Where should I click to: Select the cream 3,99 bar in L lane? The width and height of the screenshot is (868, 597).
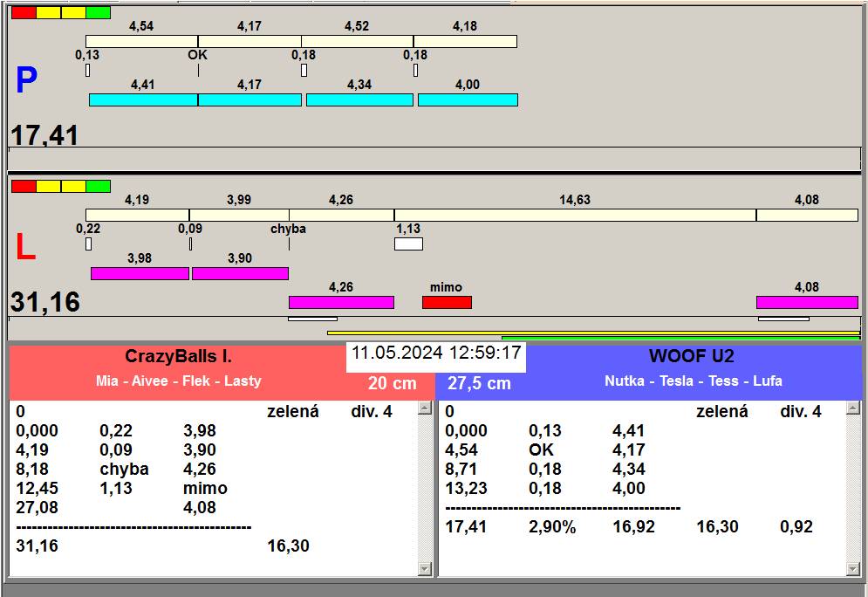point(239,215)
